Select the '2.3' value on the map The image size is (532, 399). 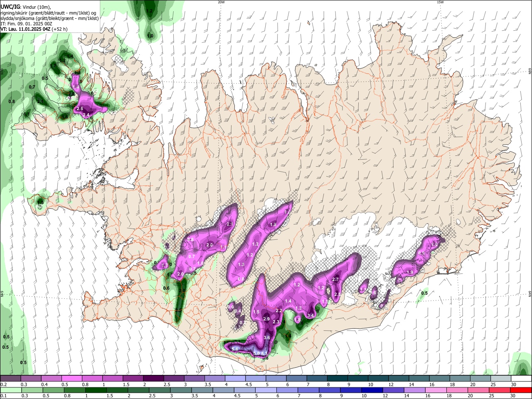tap(276, 322)
